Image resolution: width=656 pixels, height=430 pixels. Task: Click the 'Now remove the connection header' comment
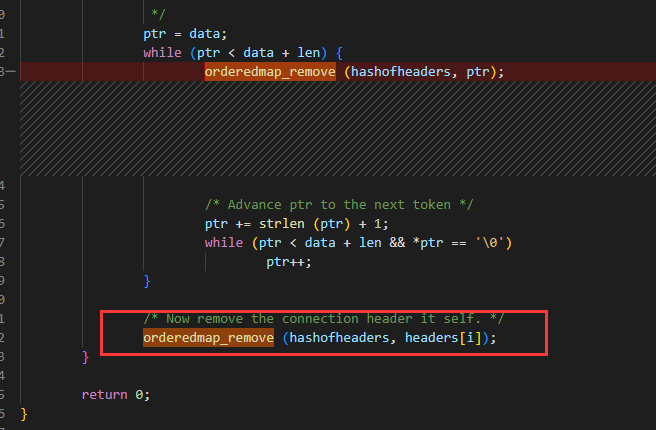pos(323,318)
